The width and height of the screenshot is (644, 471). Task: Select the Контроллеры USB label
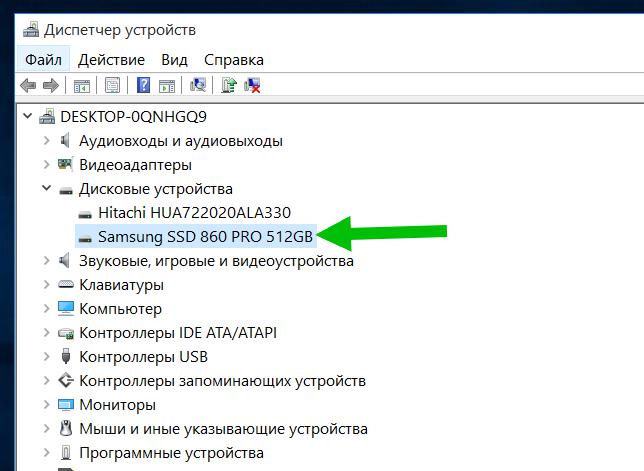(x=143, y=357)
